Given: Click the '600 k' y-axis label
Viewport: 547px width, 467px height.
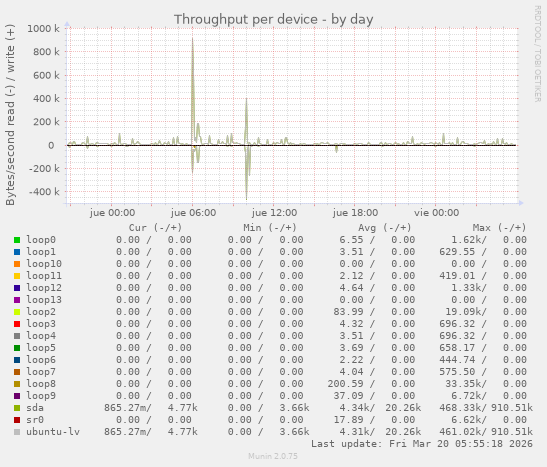Looking at the screenshot, I should coord(46,75).
